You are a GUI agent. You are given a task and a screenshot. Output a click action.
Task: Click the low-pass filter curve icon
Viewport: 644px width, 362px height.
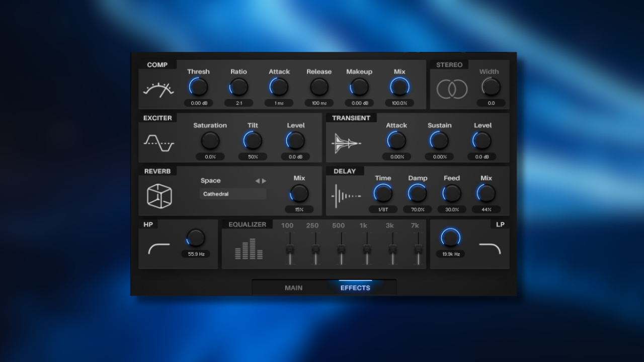(490, 248)
